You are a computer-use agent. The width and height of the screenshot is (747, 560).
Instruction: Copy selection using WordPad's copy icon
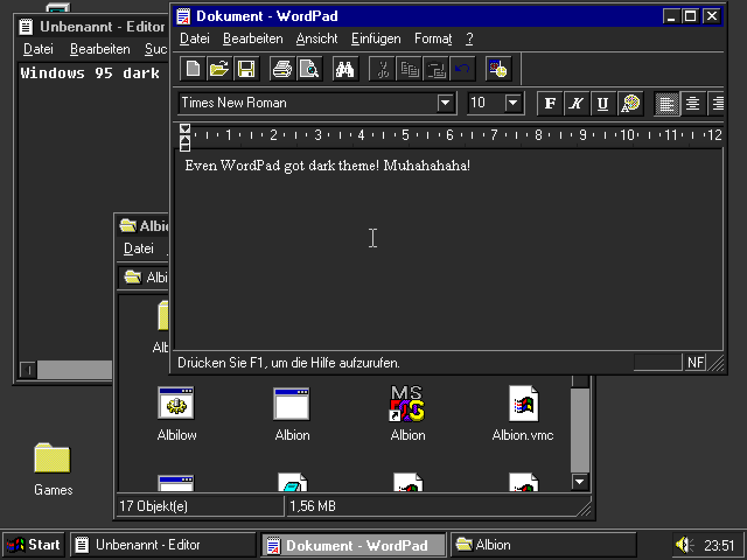click(409, 69)
